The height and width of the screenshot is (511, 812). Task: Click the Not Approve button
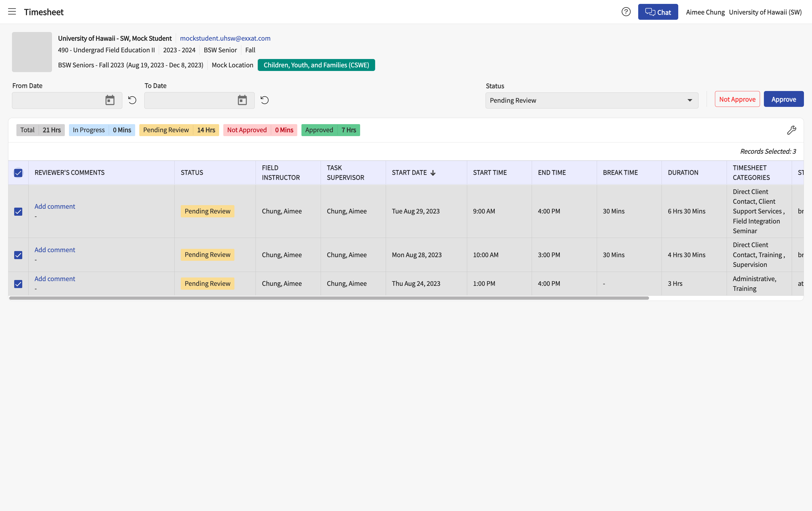(737, 99)
